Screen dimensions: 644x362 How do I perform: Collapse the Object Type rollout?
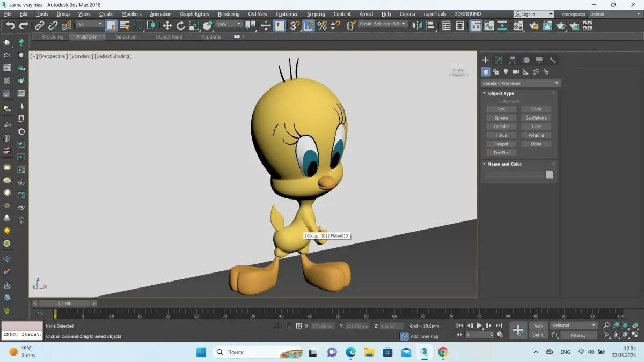[x=501, y=93]
